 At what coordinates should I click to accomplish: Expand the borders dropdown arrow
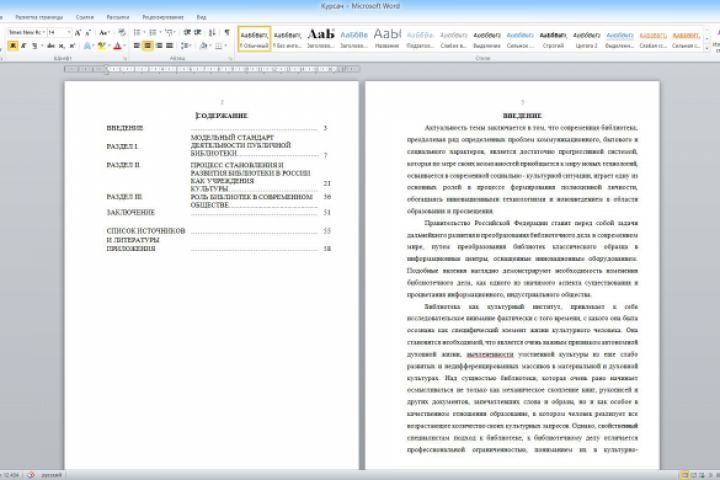[226, 45]
